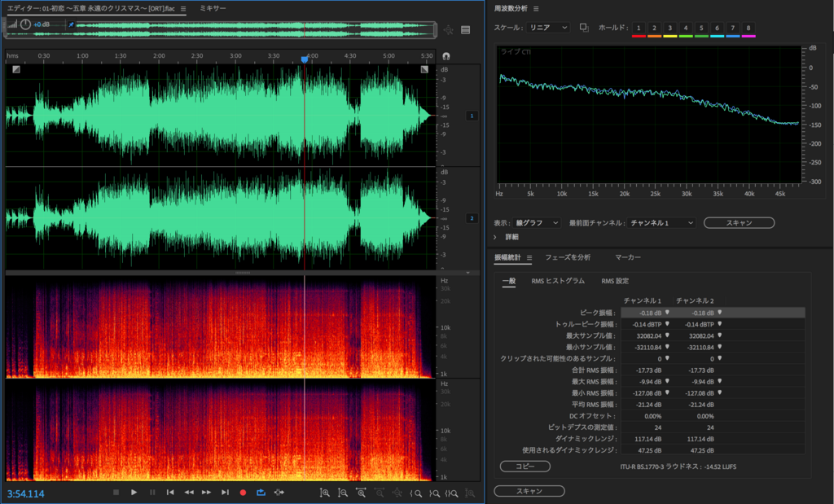834x504 pixels.
Task: Toggle the blue Loop Playback button
Action: point(261,493)
